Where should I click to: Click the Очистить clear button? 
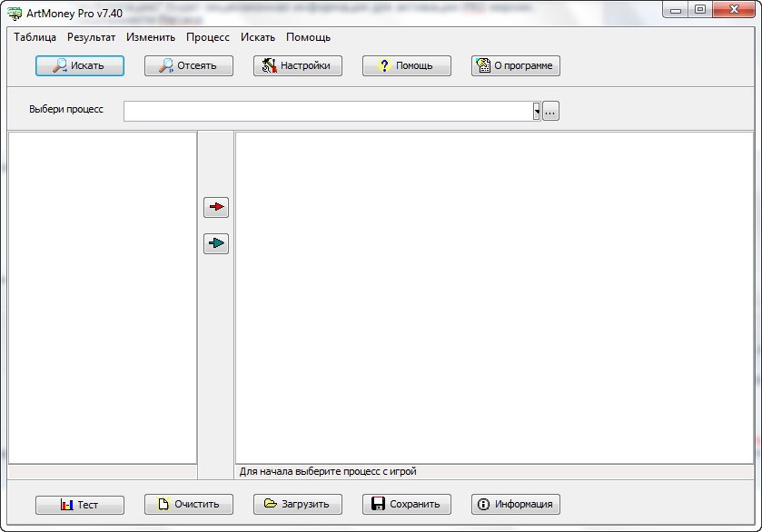coord(189,504)
